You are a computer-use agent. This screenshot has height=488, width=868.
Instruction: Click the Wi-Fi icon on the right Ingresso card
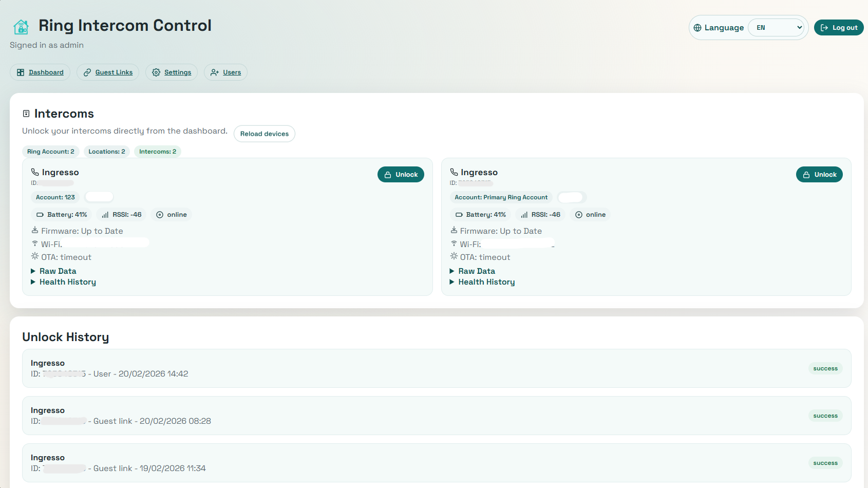tap(454, 243)
